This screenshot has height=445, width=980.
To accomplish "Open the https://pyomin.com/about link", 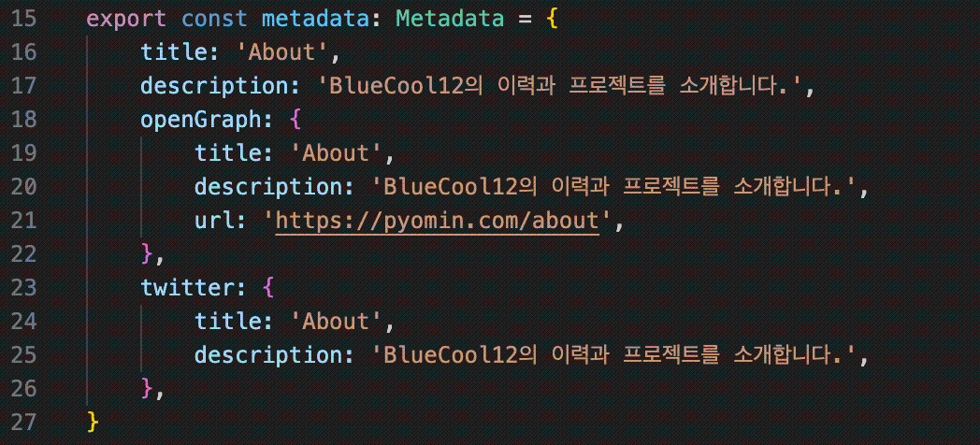I will (437, 221).
